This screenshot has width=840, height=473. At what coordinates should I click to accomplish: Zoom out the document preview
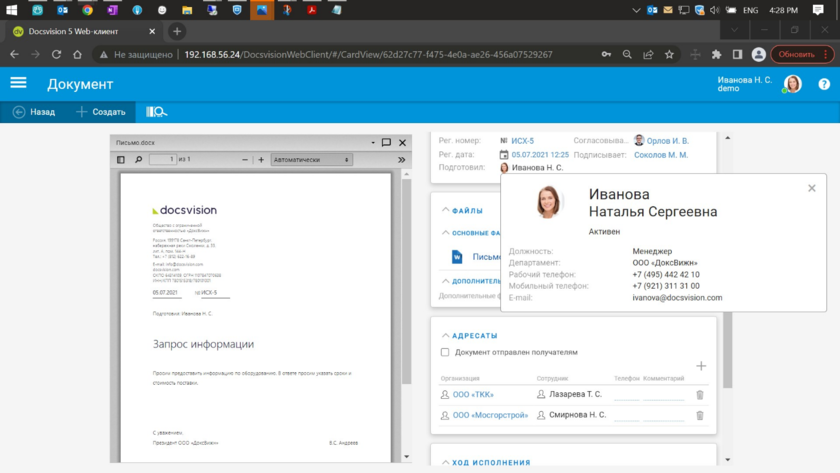(x=245, y=160)
